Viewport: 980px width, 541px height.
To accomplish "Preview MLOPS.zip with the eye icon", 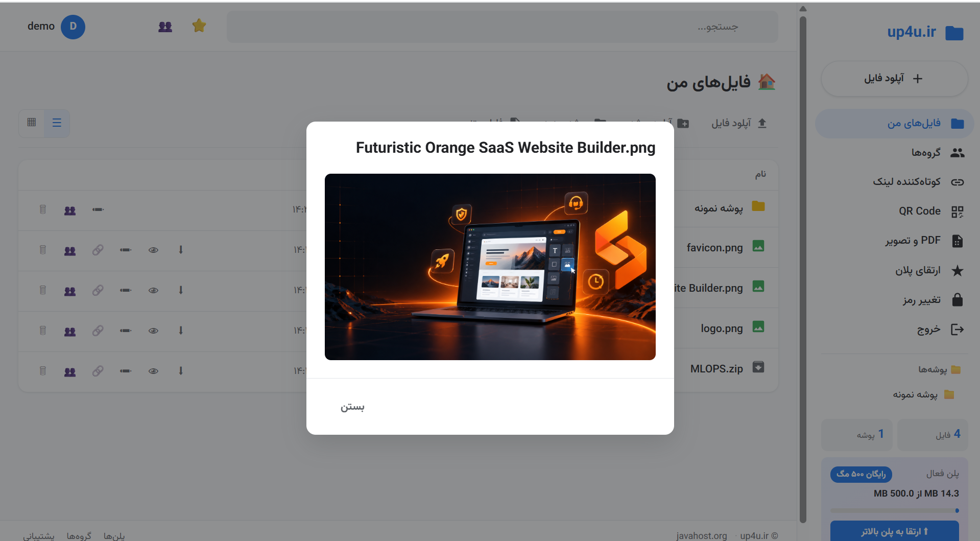I will (153, 371).
